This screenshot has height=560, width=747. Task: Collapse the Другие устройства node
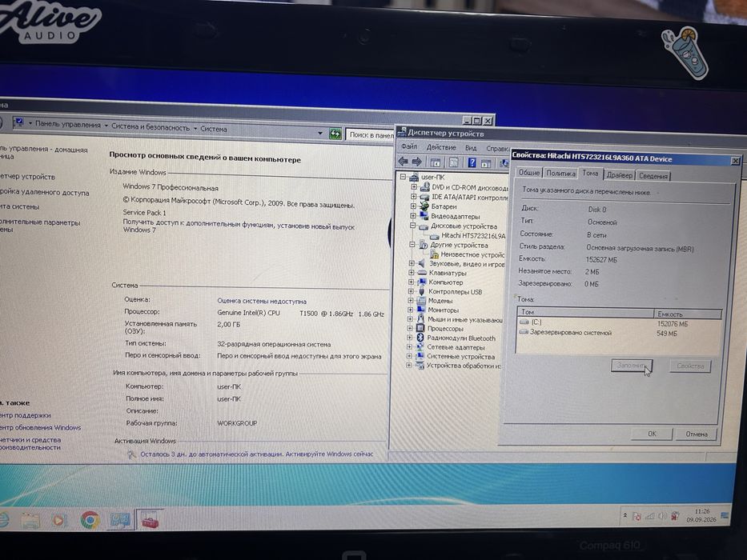[x=412, y=245]
